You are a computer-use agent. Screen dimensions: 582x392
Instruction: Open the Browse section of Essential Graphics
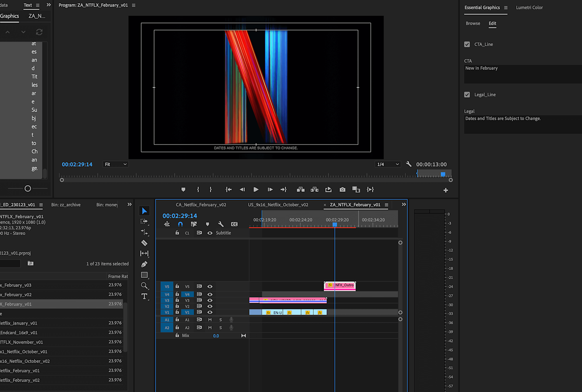473,23
